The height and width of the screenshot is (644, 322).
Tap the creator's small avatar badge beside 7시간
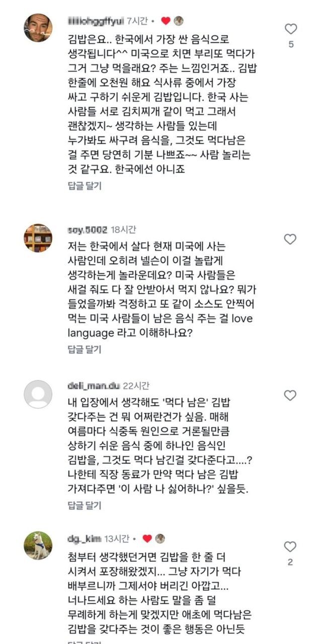178,21
